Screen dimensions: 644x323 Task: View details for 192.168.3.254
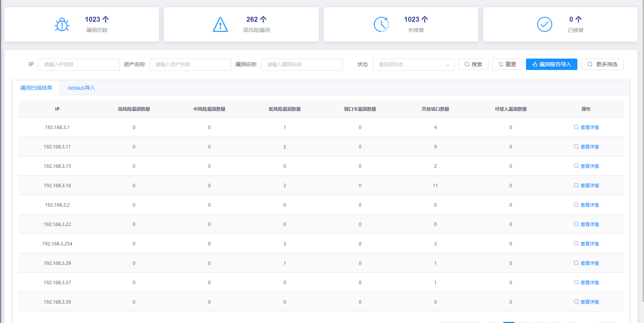pyautogui.click(x=586, y=244)
